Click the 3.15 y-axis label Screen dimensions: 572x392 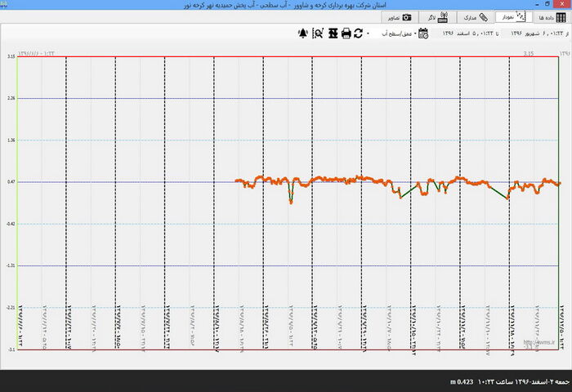(11, 56)
